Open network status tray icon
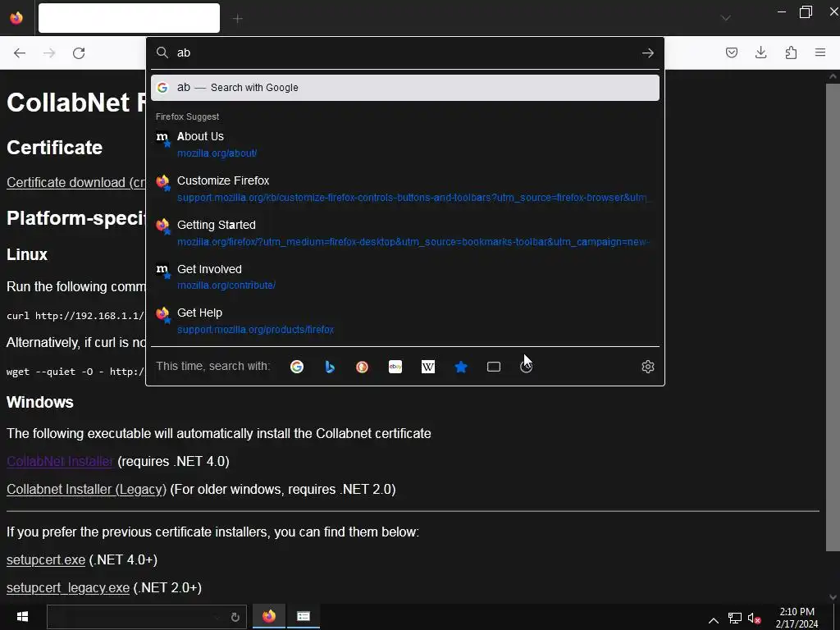The height and width of the screenshot is (630, 840). click(735, 619)
